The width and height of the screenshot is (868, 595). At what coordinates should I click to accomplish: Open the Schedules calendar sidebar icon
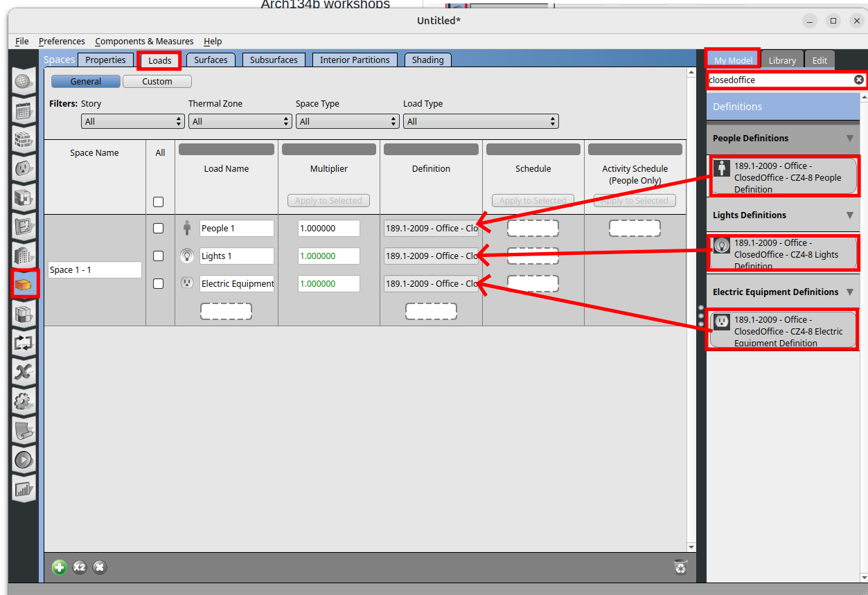coord(24,110)
